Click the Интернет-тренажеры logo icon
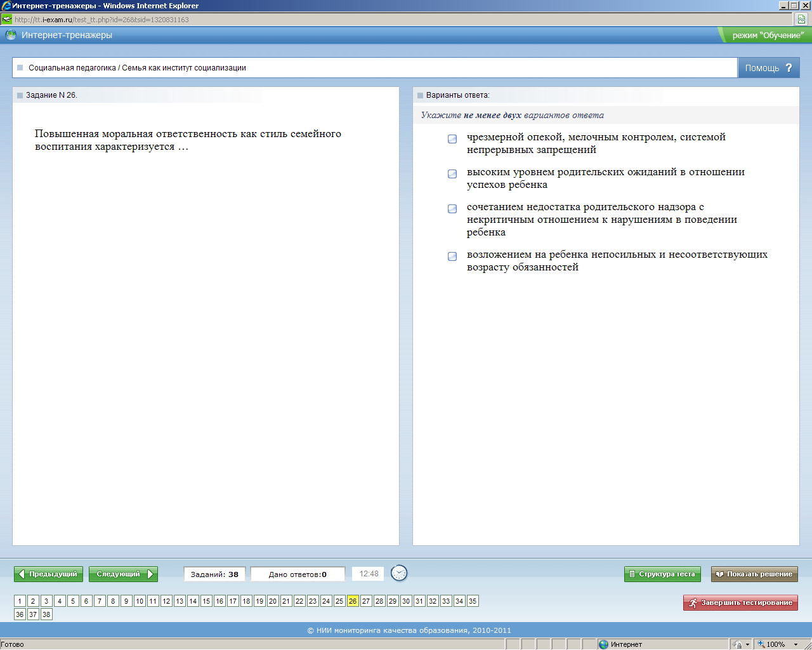The height and width of the screenshot is (650, 812). coord(11,35)
